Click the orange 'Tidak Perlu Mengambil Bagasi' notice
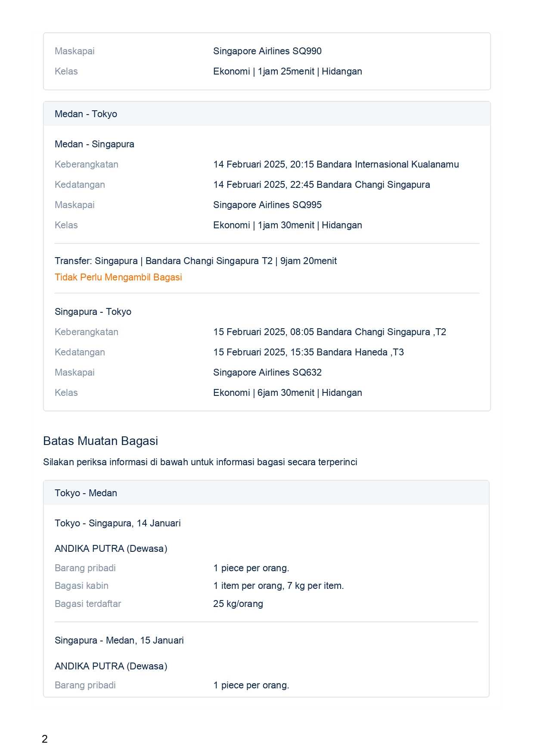This screenshot has height=756, width=534. click(118, 277)
